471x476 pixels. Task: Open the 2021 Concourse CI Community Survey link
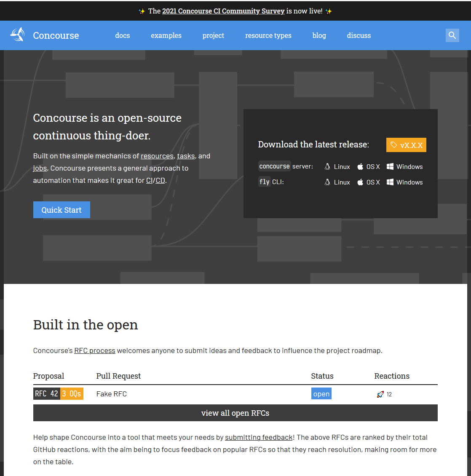223,11
